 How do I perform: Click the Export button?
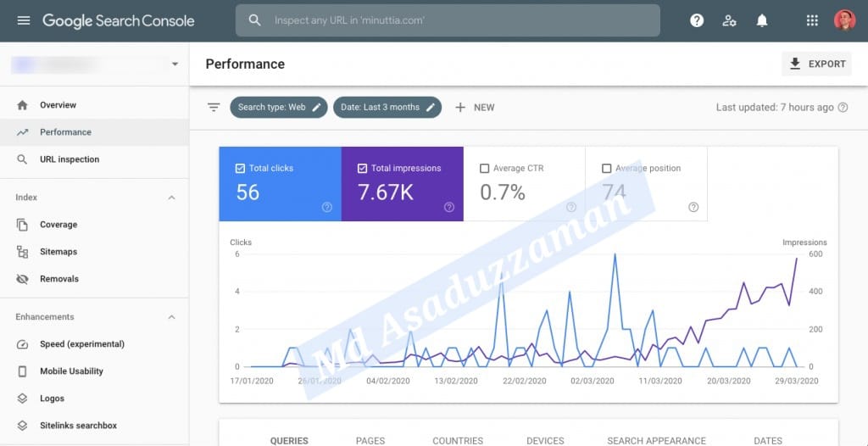[x=816, y=64]
